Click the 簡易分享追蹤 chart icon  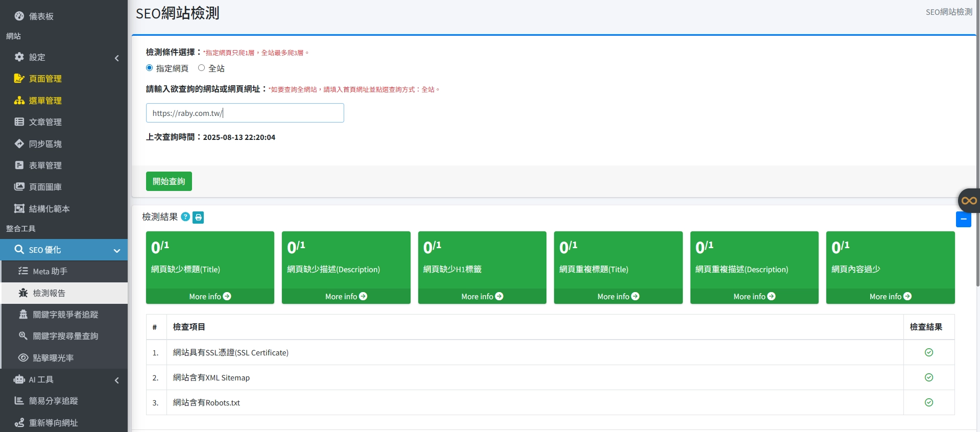click(19, 400)
